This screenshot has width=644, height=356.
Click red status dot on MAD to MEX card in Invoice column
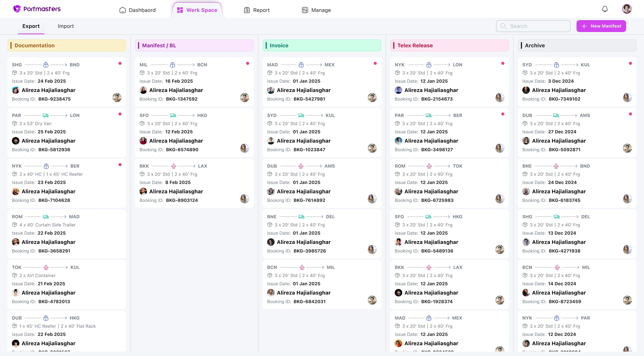(375, 63)
